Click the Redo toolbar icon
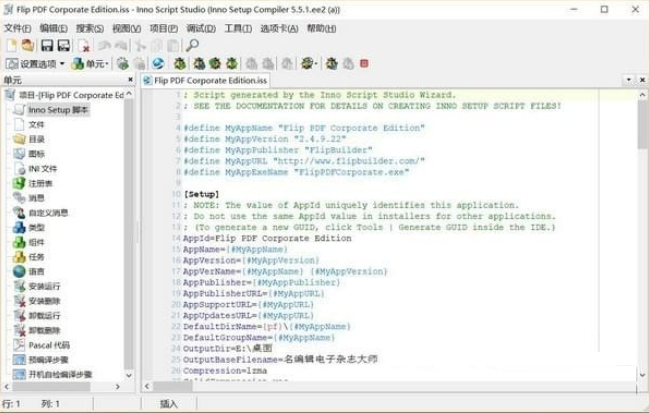649x413 pixels. (x=121, y=45)
